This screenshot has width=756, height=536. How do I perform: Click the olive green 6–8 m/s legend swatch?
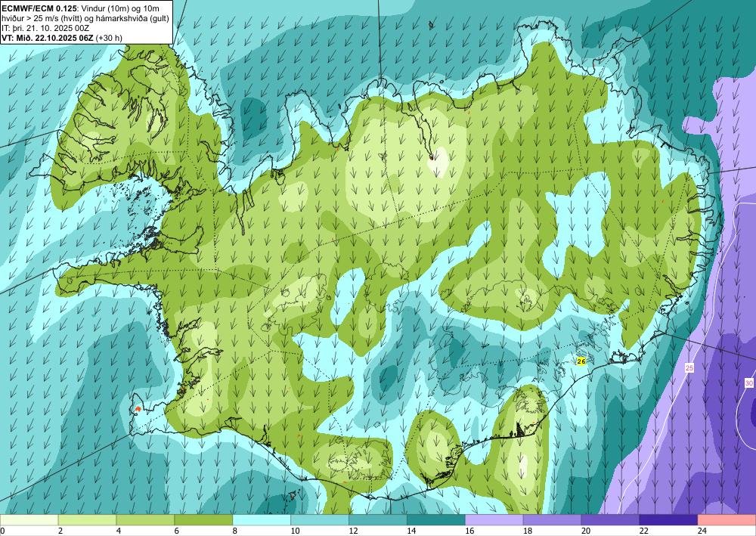[x=203, y=520]
